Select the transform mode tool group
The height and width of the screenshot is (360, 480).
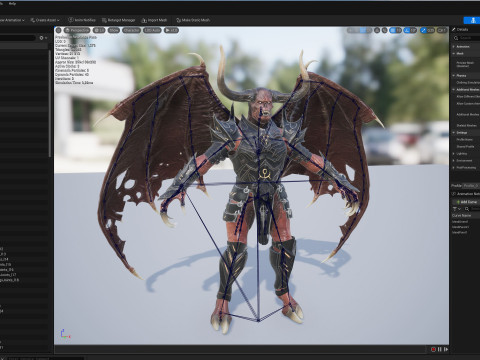point(359,30)
